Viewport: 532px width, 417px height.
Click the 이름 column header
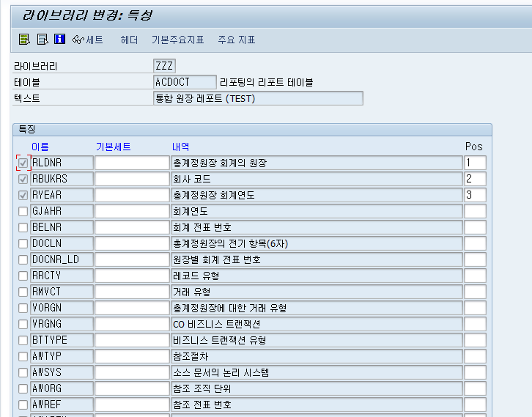(x=40, y=147)
